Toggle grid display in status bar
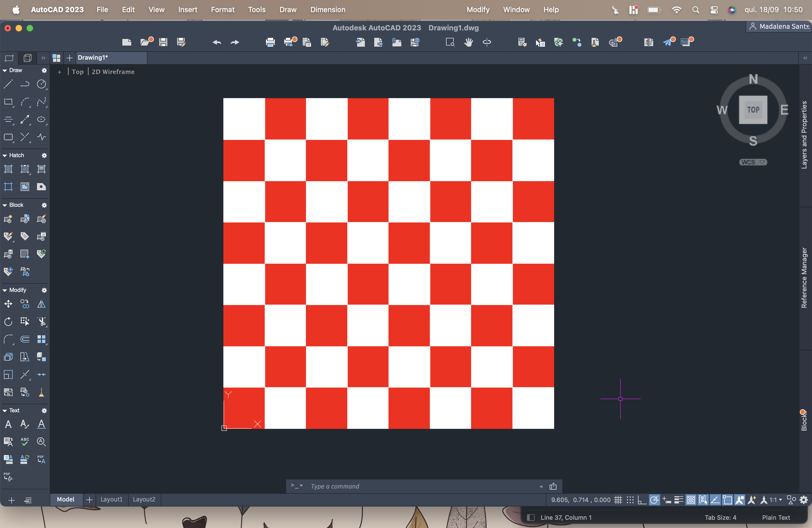The height and width of the screenshot is (528, 812). 618,500
